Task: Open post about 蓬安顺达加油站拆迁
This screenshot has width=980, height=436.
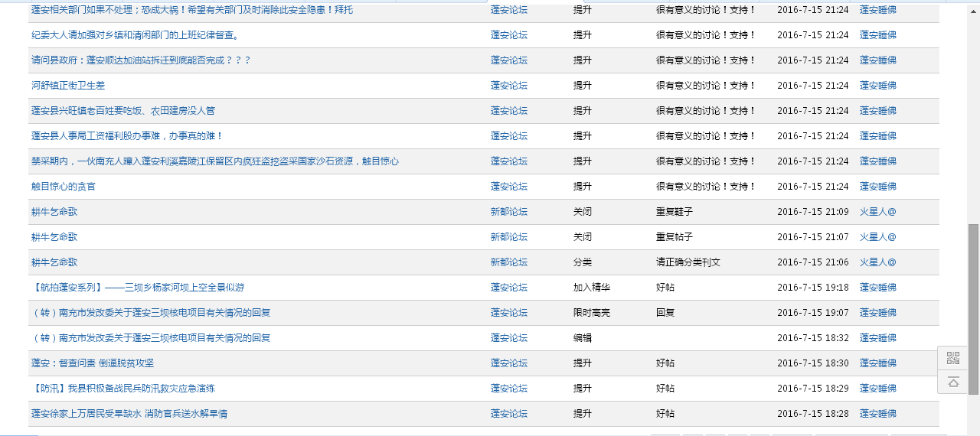Action: [x=141, y=60]
